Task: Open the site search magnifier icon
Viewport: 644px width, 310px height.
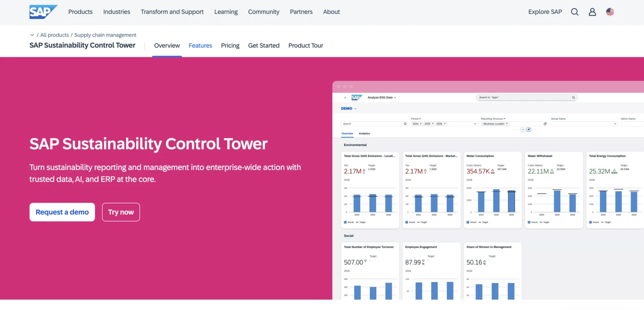Action: 574,12
